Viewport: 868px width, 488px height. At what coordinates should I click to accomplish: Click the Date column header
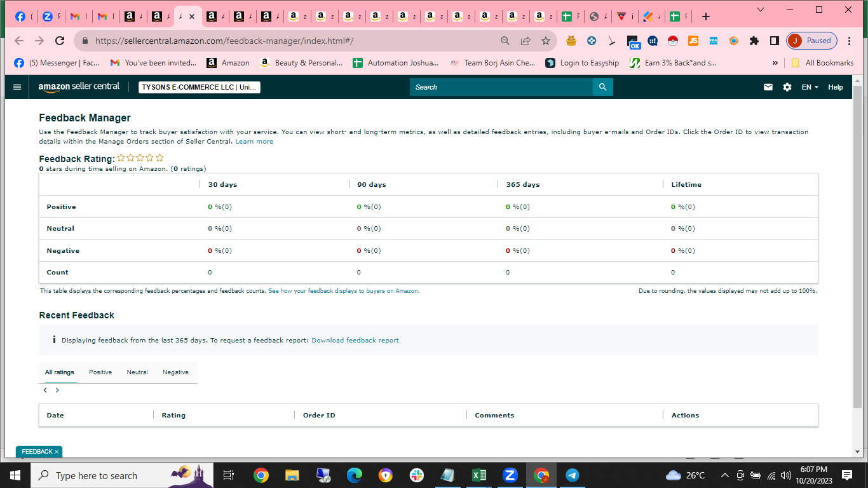tap(55, 415)
